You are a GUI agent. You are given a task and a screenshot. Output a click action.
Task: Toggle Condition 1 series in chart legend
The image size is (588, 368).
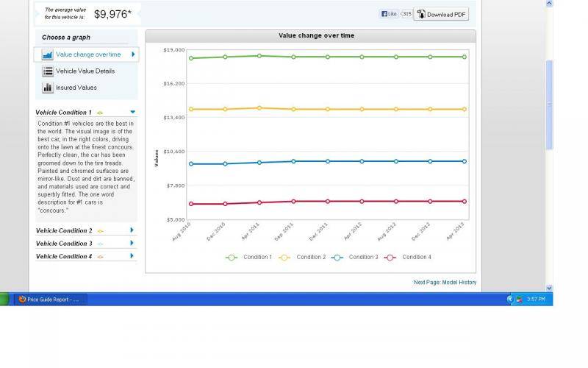click(x=248, y=257)
